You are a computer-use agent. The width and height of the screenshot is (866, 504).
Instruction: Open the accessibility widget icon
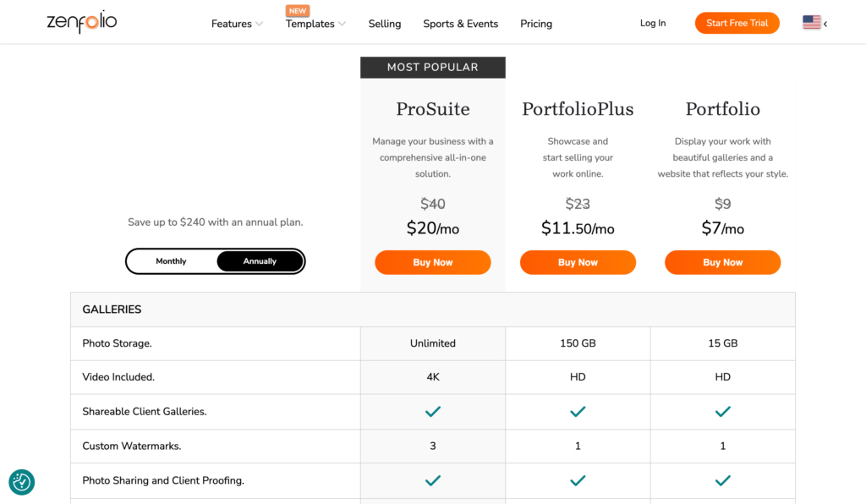[x=21, y=482]
